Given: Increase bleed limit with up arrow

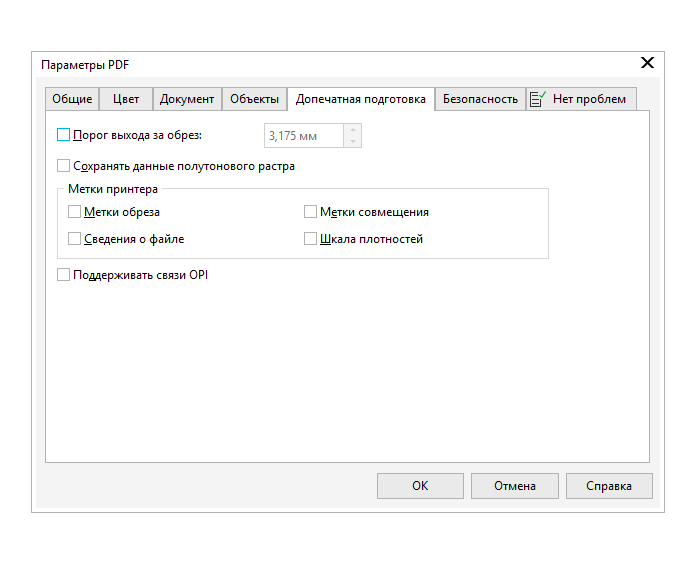Looking at the screenshot, I should pyautogui.click(x=352, y=130).
